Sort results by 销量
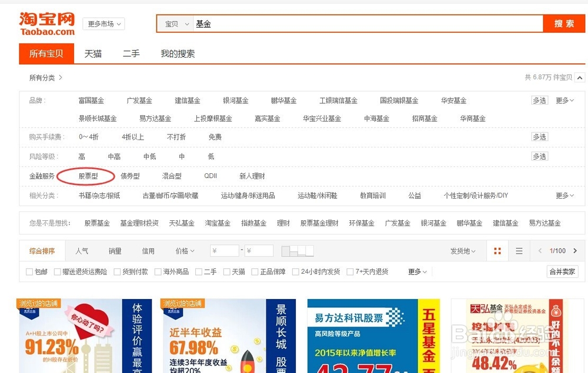 point(115,251)
